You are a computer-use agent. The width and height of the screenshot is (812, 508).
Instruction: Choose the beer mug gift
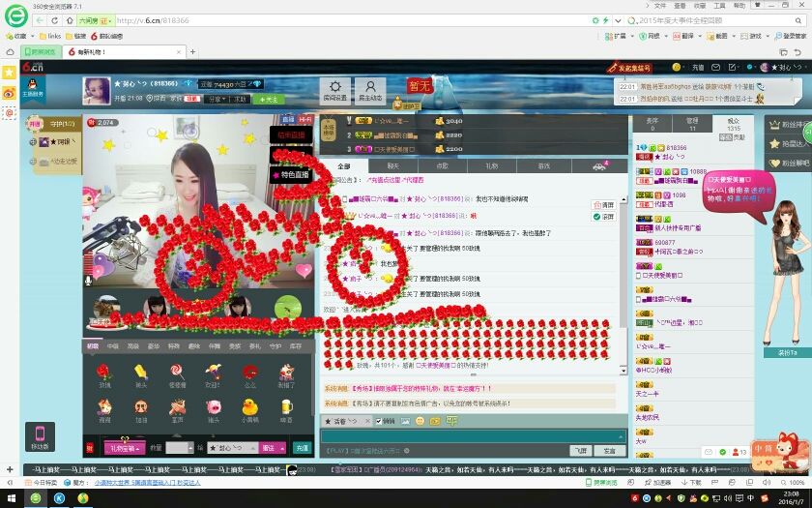(286, 407)
